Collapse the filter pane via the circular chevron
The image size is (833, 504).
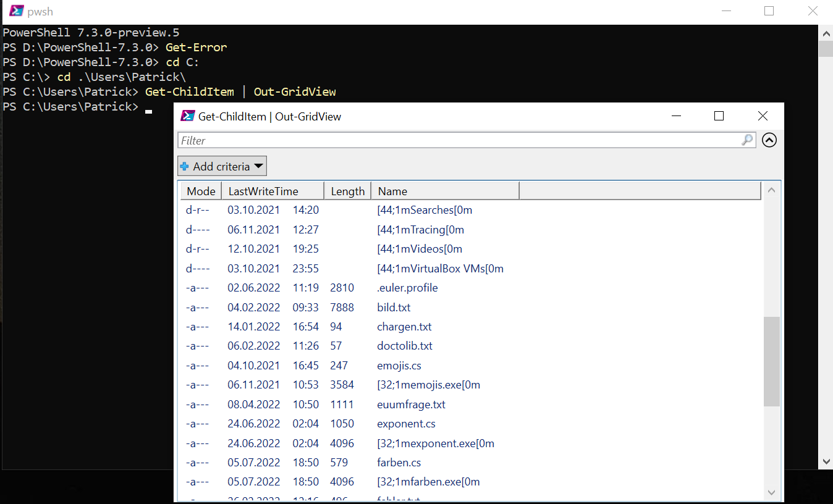(x=769, y=140)
